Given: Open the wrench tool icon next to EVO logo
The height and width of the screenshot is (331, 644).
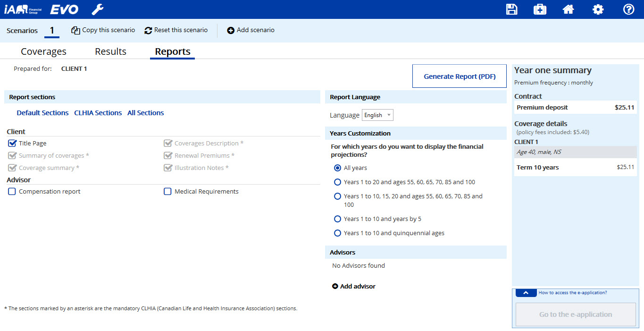Looking at the screenshot, I should point(98,9).
